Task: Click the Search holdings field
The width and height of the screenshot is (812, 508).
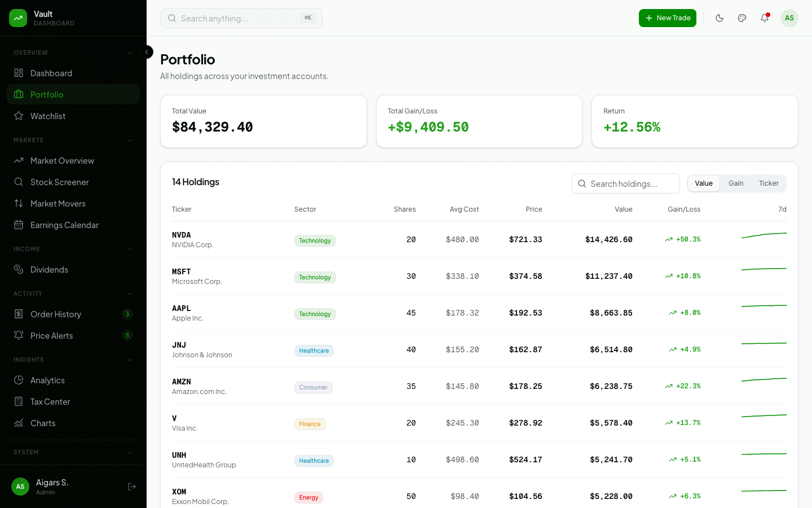Action: [x=626, y=183]
